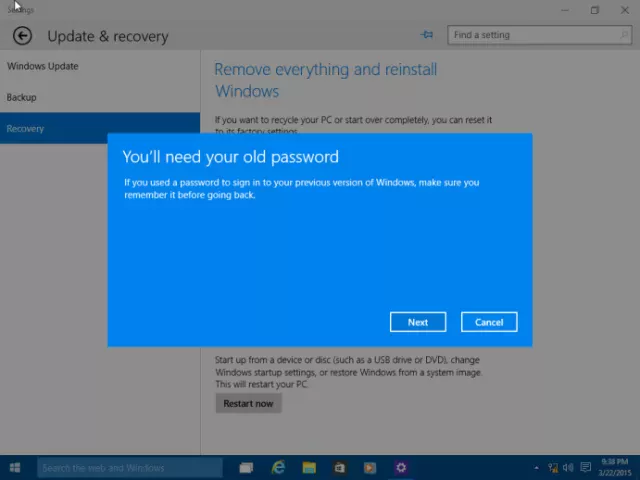
Task: Open volume control tray icon
Action: [568, 468]
